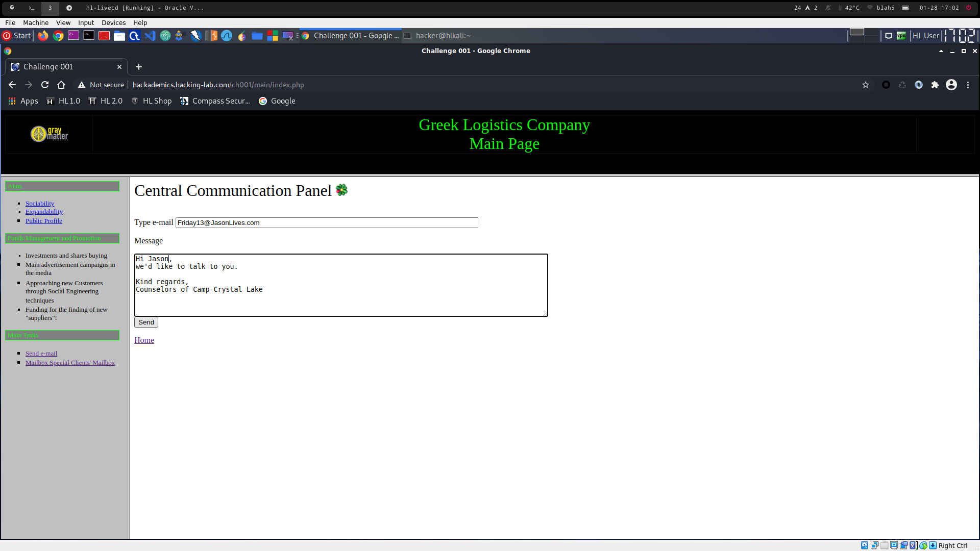Open the Sociability link
The height and width of the screenshot is (551, 980).
[x=40, y=204]
